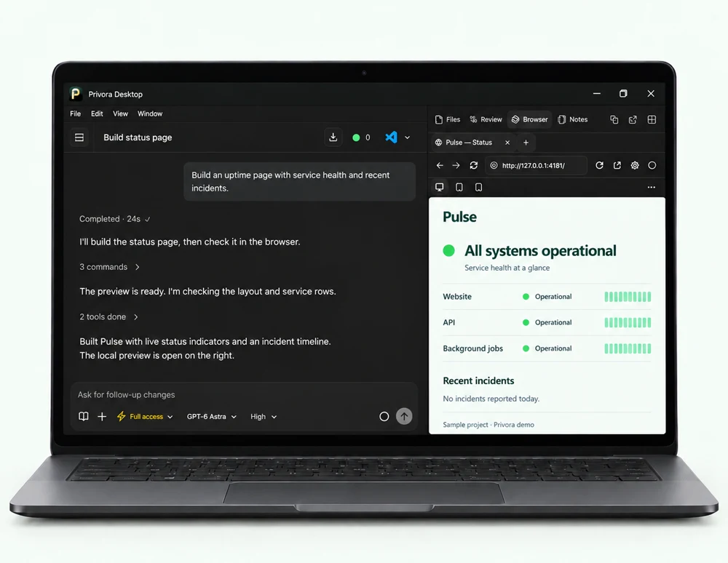728x563 pixels.
Task: Open the Edit menu
Action: pos(97,113)
